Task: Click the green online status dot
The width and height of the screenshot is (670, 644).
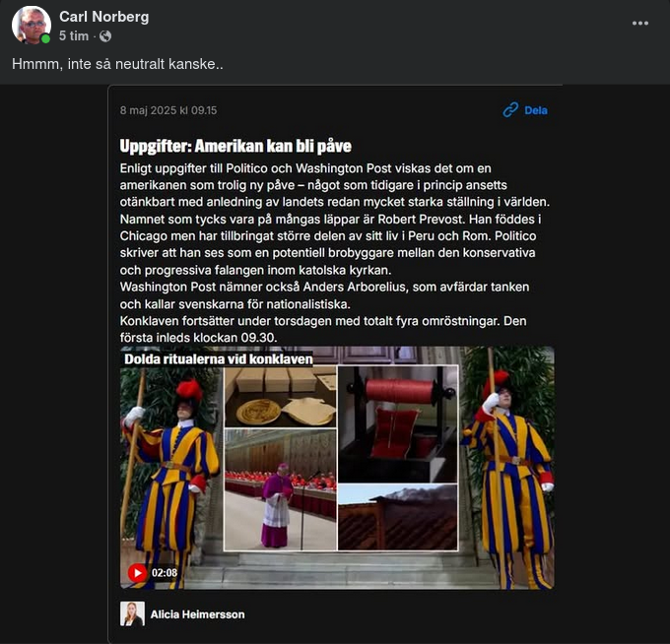Action: tap(45, 39)
